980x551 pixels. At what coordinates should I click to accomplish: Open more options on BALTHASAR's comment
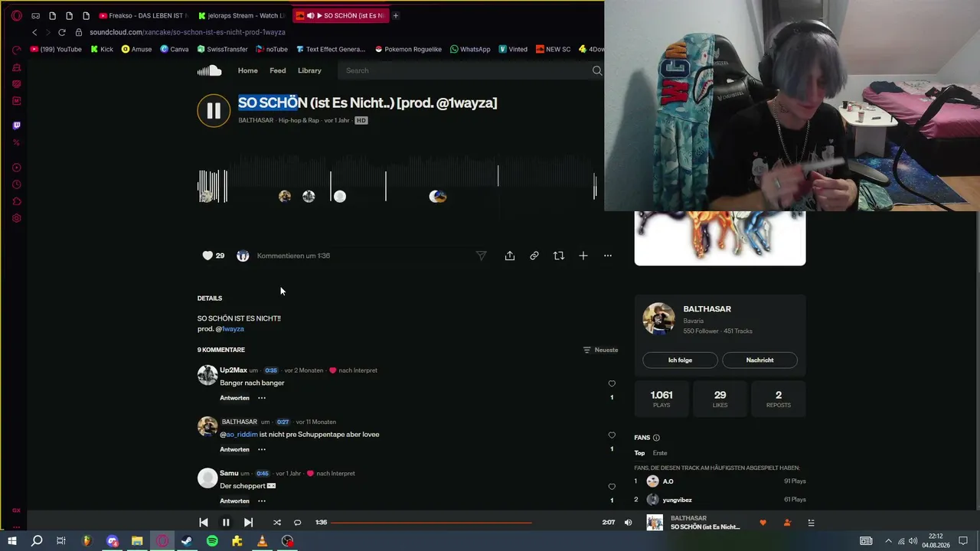pyautogui.click(x=262, y=449)
